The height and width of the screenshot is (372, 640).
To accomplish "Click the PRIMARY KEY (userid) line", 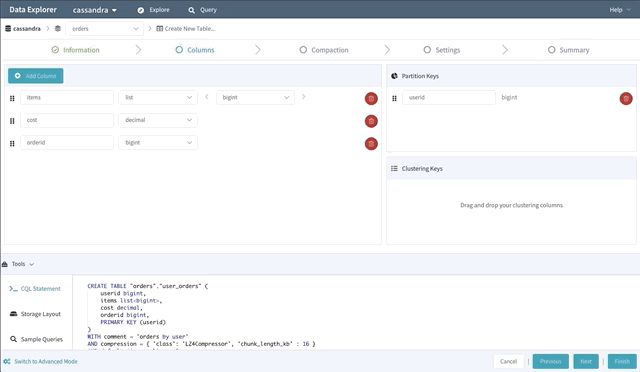I will 133,322.
